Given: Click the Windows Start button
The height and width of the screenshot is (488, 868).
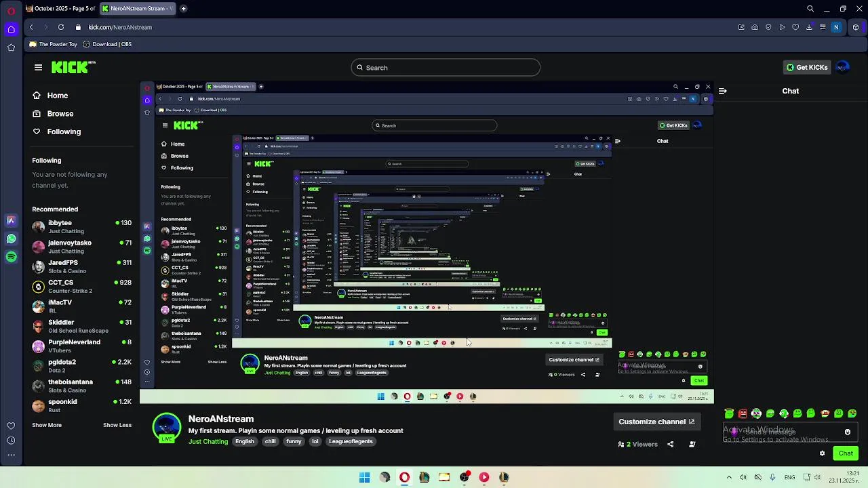Looking at the screenshot, I should click(364, 477).
